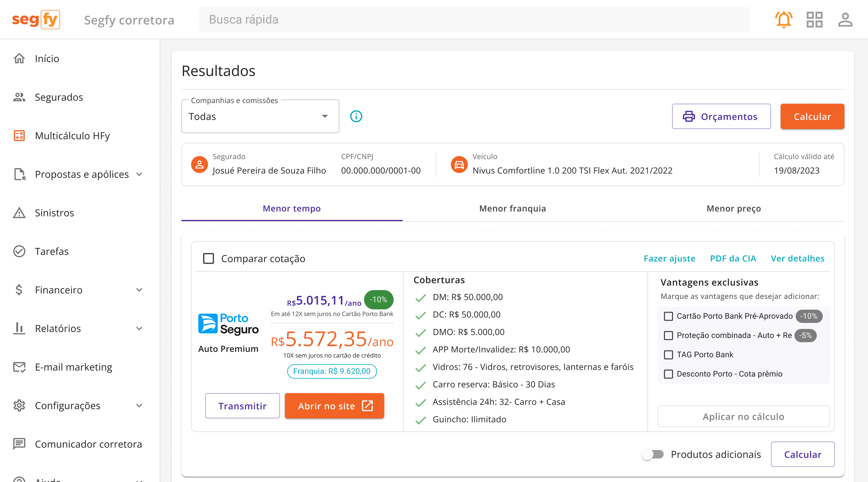This screenshot has height=482, width=868.
Task: Click the Início home icon
Action: [19, 58]
